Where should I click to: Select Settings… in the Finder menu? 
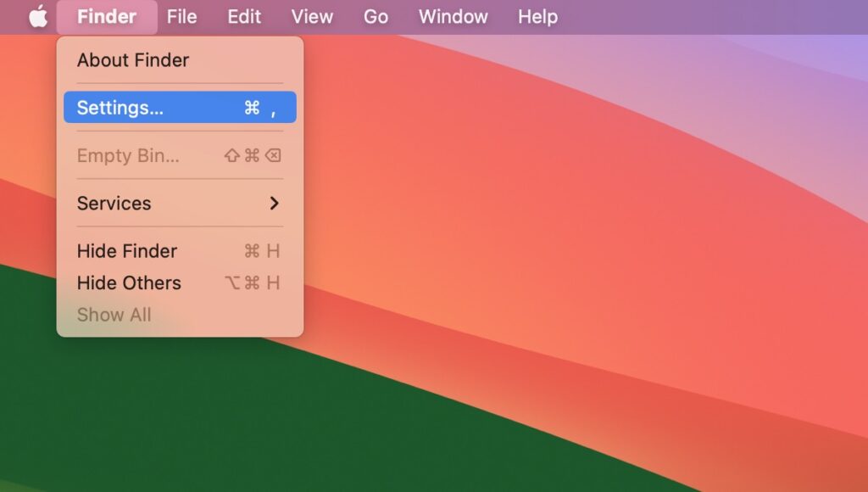pyautogui.click(x=180, y=108)
